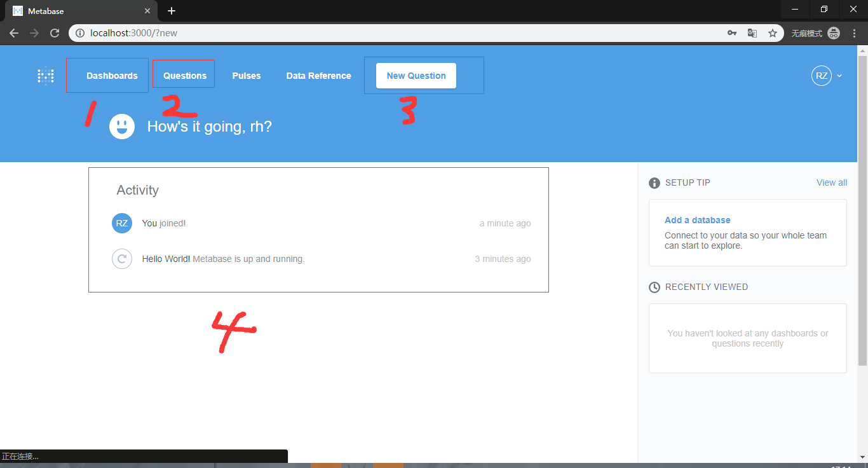Screen dimensions: 868x468
Task: Click the Recently Viewed clock icon
Action: coord(654,287)
